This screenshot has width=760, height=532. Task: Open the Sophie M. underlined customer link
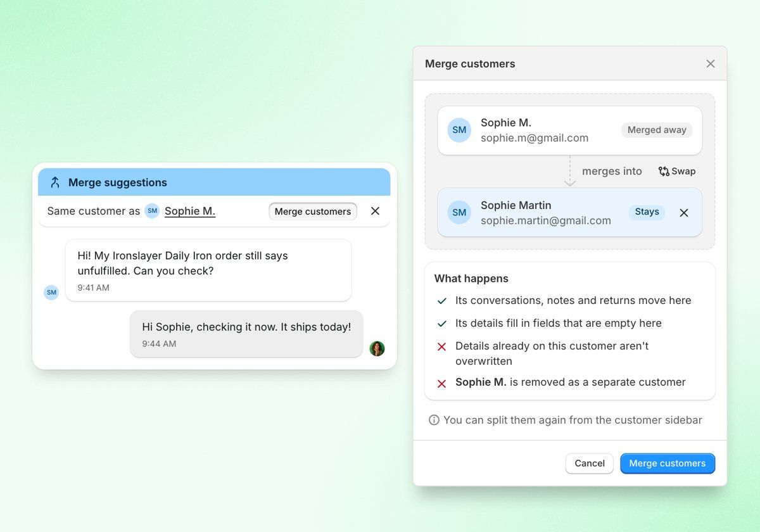tap(190, 211)
